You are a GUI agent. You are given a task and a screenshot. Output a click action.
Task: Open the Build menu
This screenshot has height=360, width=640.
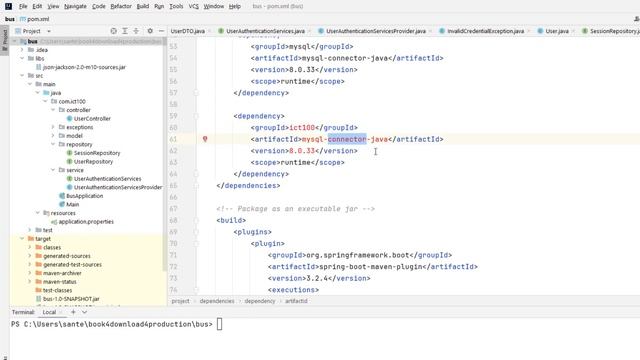coord(143,6)
